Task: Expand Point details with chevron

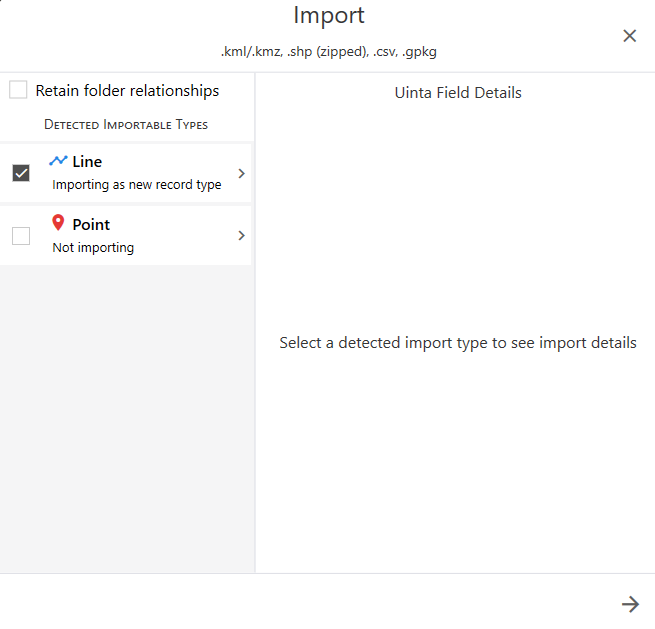Action: point(241,236)
